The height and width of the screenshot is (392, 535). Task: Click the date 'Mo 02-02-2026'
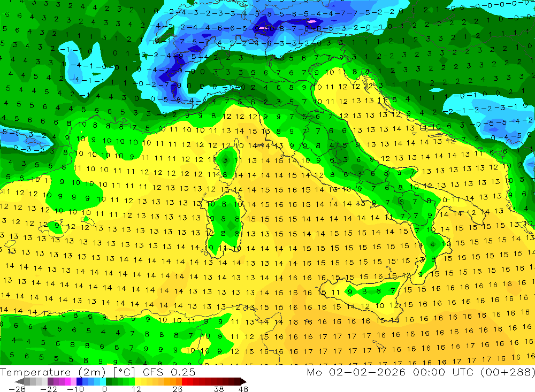coord(356,372)
